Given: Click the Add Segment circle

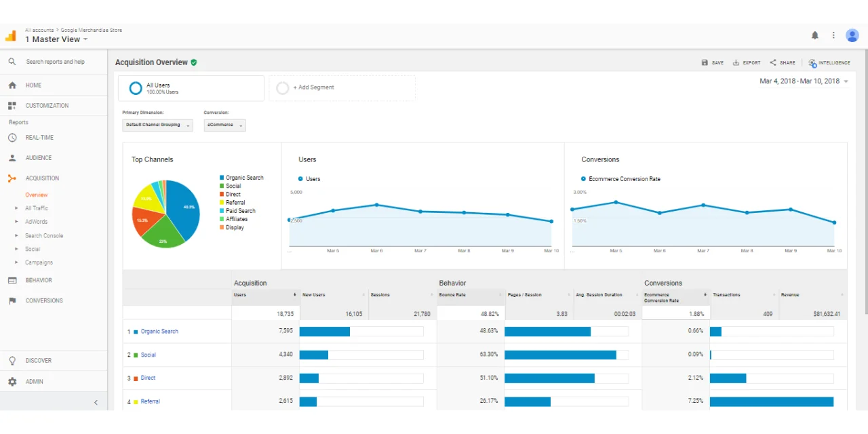Looking at the screenshot, I should click(282, 88).
